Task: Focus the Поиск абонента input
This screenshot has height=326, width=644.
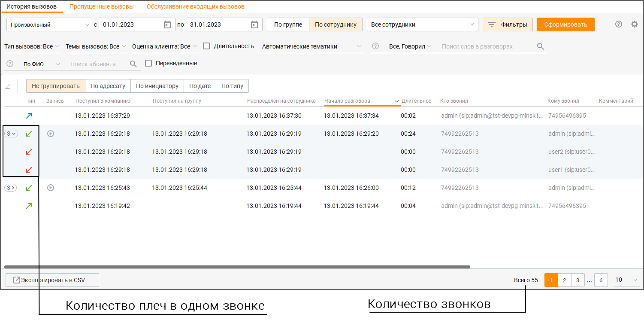Action: click(x=98, y=64)
